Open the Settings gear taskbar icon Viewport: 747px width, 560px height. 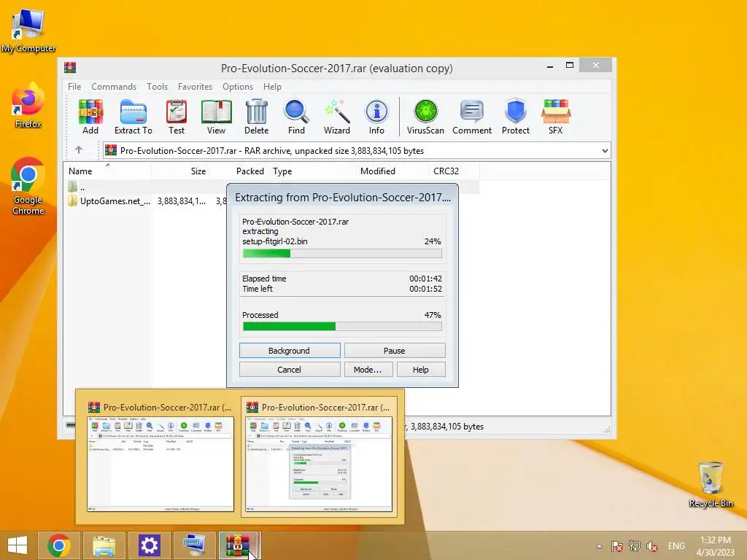pyautogui.click(x=149, y=545)
